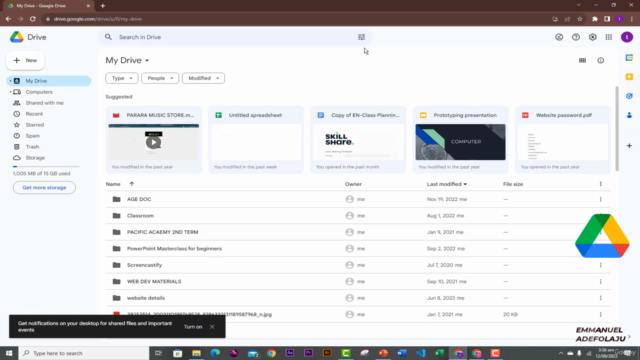
Task: Open the Drive settings gear
Action: pyautogui.click(x=592, y=37)
